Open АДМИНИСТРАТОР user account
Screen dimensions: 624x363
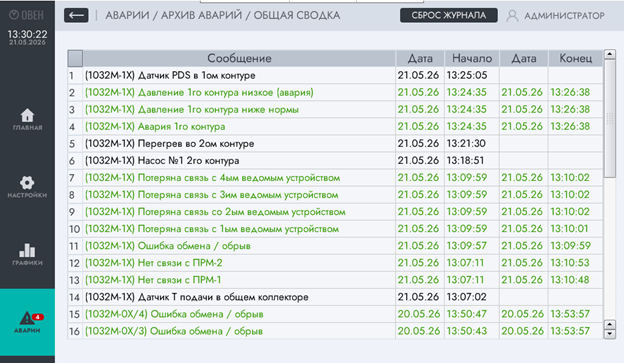point(564,16)
